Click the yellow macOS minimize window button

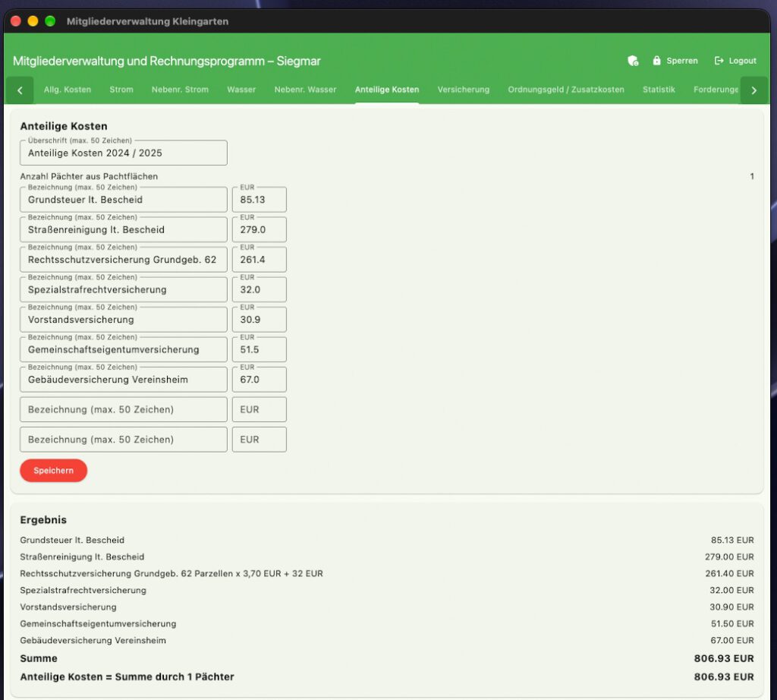33,20
